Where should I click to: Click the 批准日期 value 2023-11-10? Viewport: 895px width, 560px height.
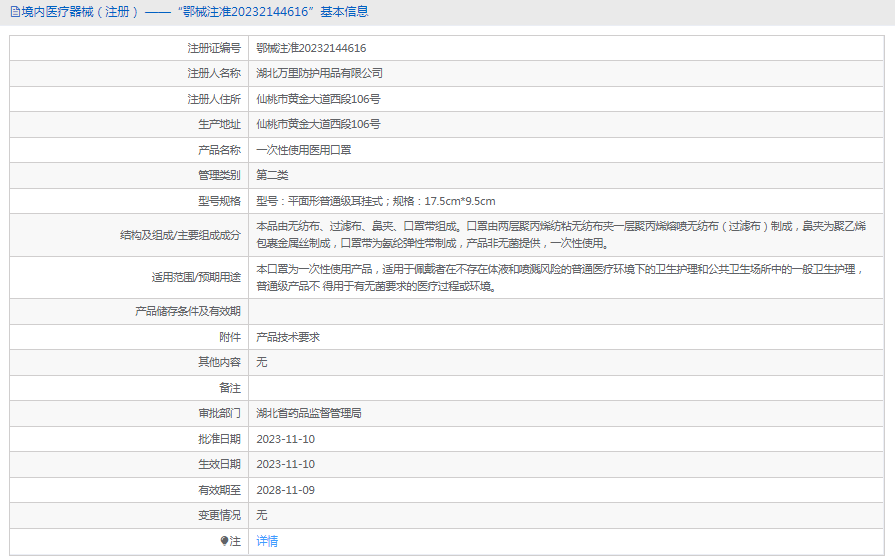pos(285,440)
